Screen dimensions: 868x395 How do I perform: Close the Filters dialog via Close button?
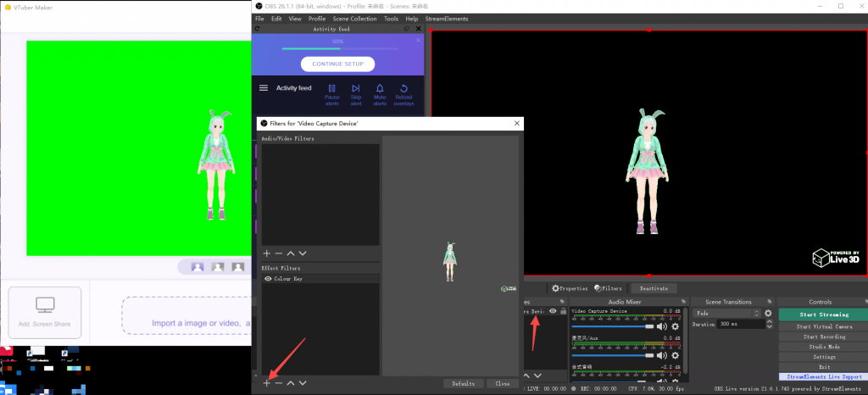tap(503, 383)
